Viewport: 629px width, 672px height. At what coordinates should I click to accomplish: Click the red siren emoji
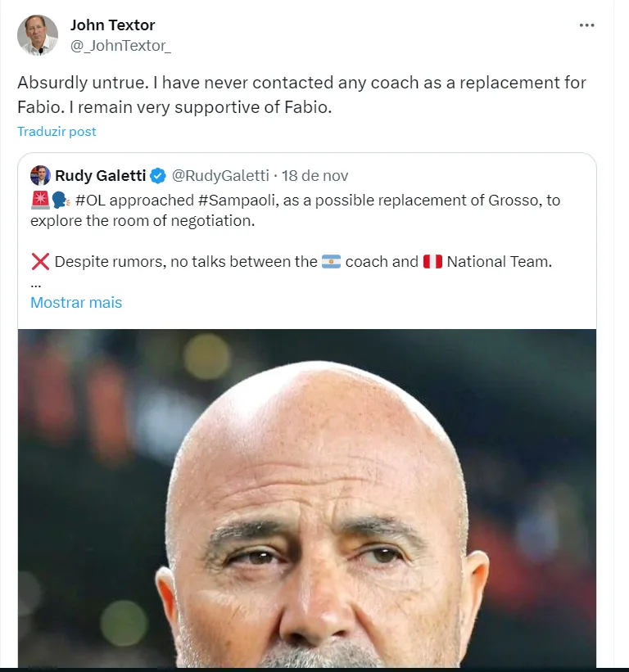(40, 200)
